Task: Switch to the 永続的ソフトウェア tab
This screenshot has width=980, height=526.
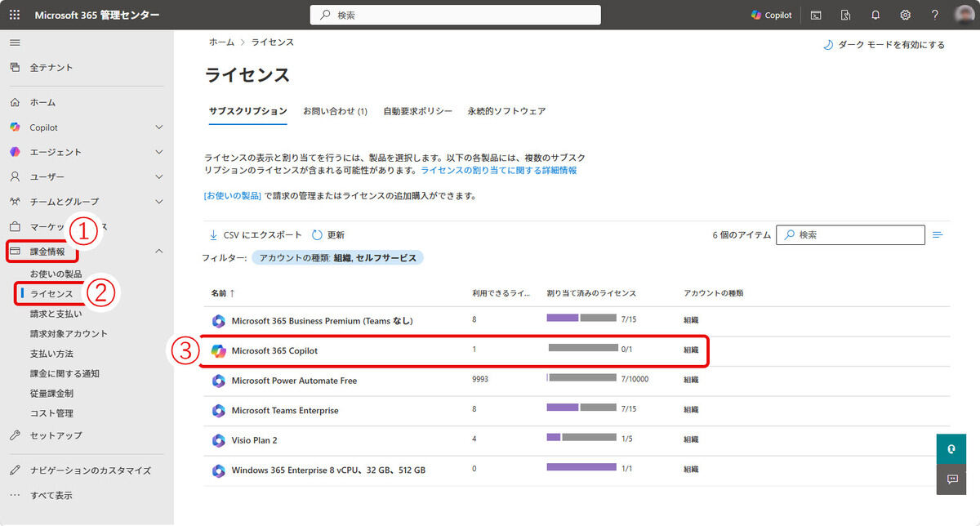Action: coord(506,111)
